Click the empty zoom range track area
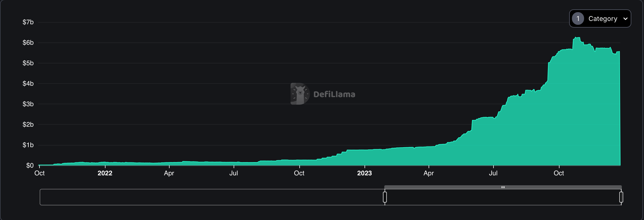The height and width of the screenshot is (220, 644). point(212,197)
